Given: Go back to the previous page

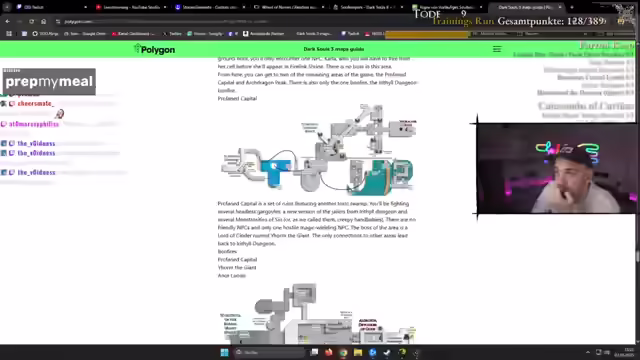Looking at the screenshot, I should (x=8, y=21).
